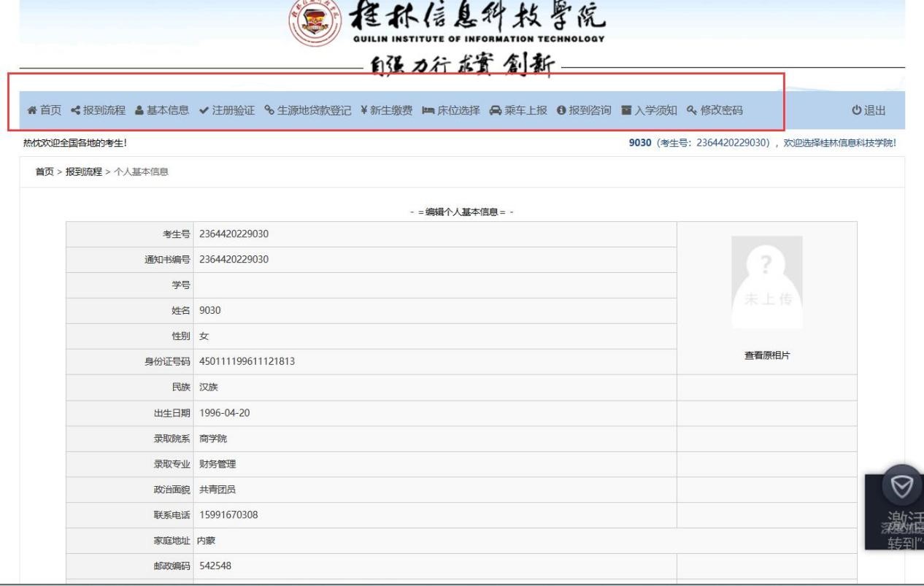
Task: Click 首页 in the breadcrumb path
Action: click(45, 171)
